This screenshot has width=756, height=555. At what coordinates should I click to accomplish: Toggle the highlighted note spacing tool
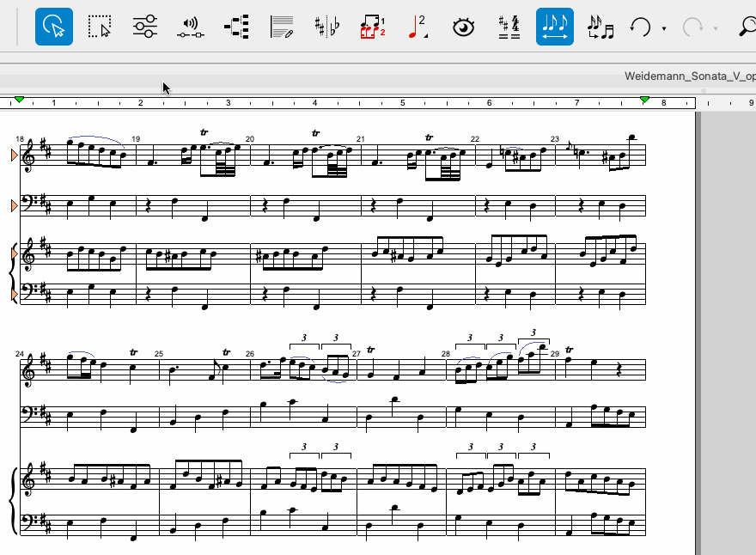[554, 27]
